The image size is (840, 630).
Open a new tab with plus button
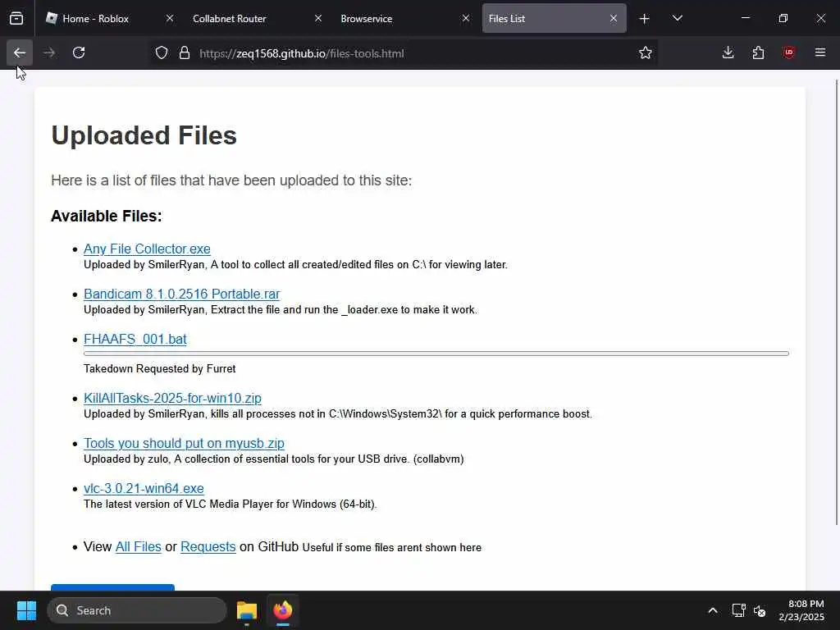click(x=645, y=19)
